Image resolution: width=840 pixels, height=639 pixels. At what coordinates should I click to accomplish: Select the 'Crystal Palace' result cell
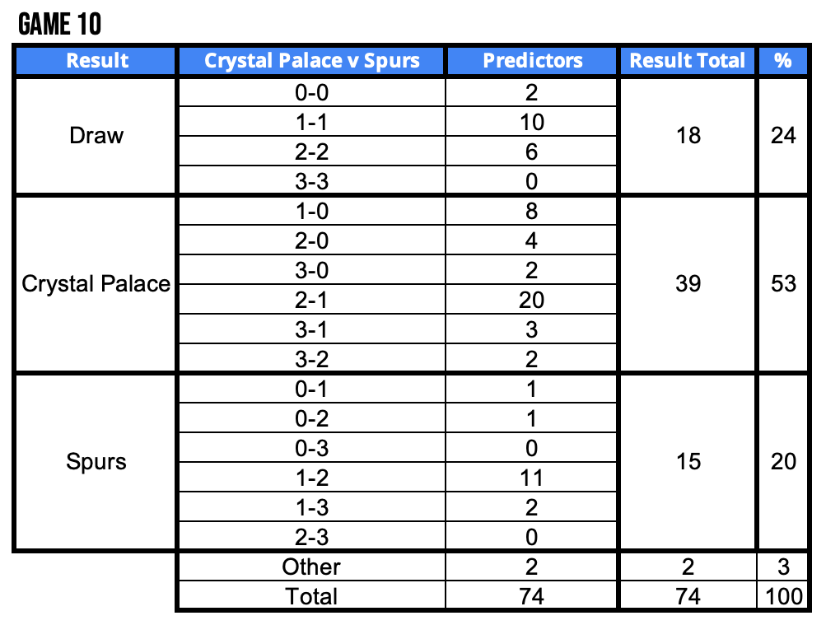coord(96,284)
